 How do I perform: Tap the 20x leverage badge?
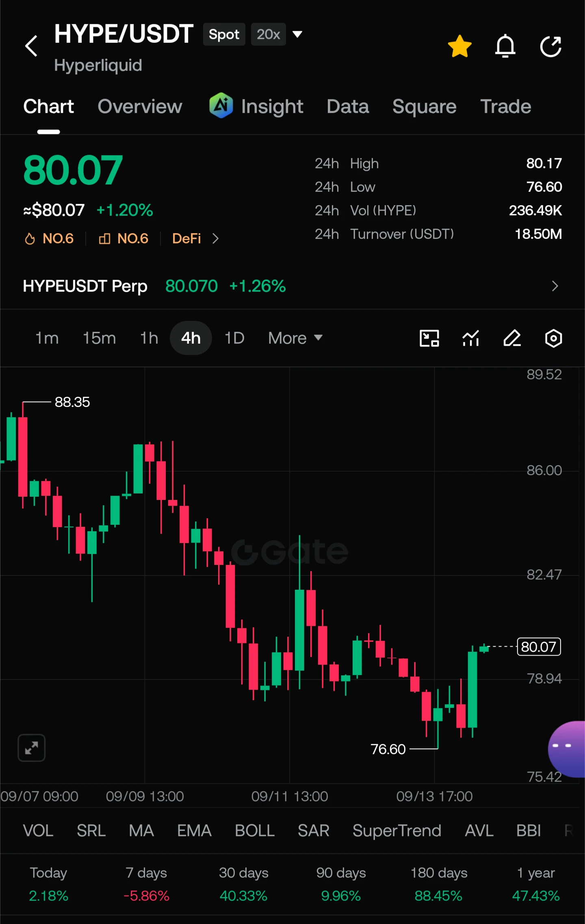[269, 34]
